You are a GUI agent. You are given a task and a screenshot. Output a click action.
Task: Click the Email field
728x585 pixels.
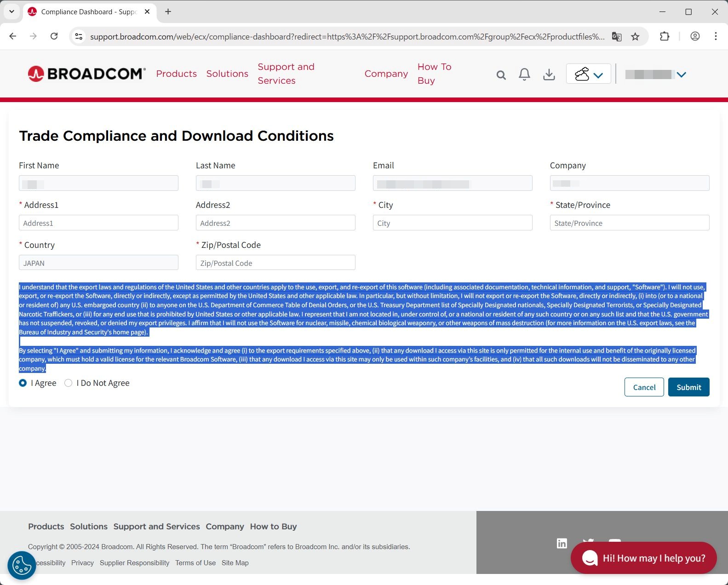pos(453,183)
